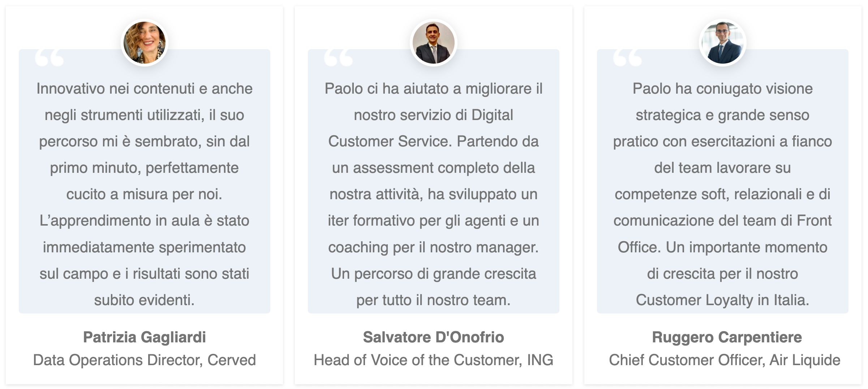
Task: Click testimonial starting 'Paolo ci ha aiutato'
Action: [x=433, y=89]
